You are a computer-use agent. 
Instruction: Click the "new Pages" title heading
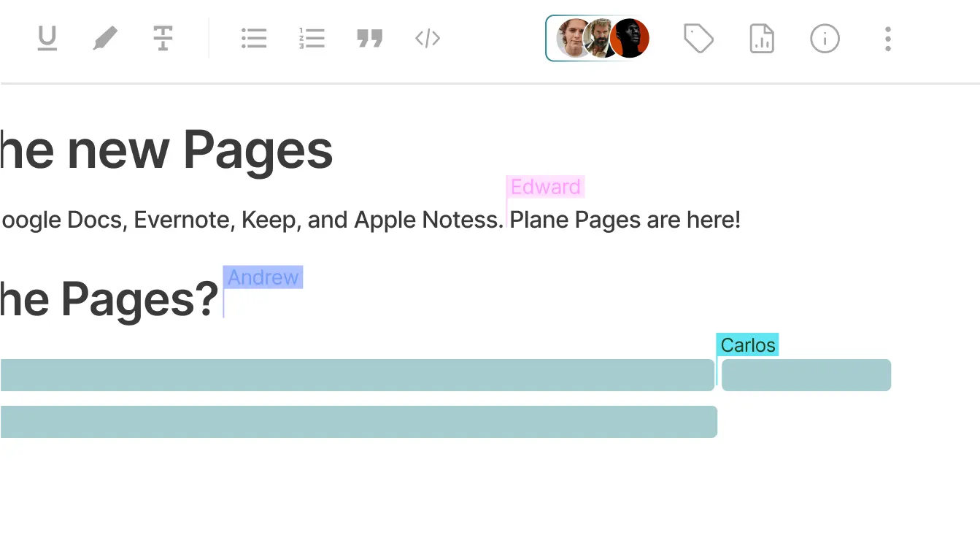(x=166, y=150)
